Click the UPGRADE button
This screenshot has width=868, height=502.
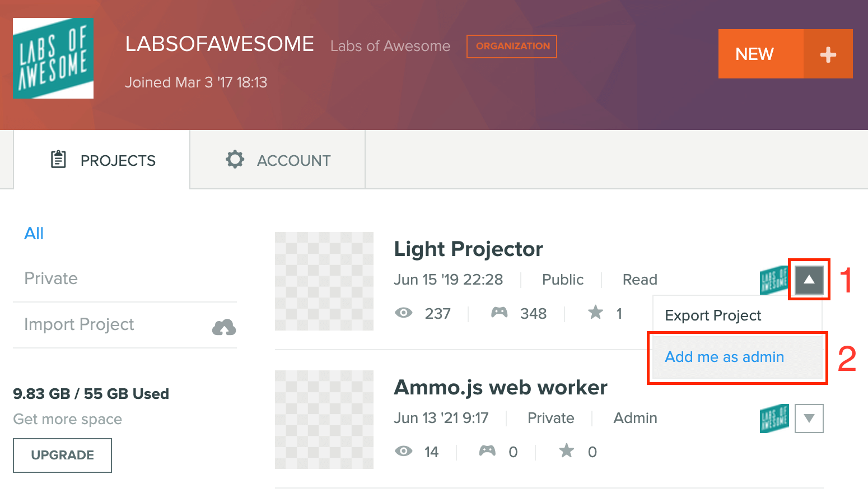click(62, 455)
